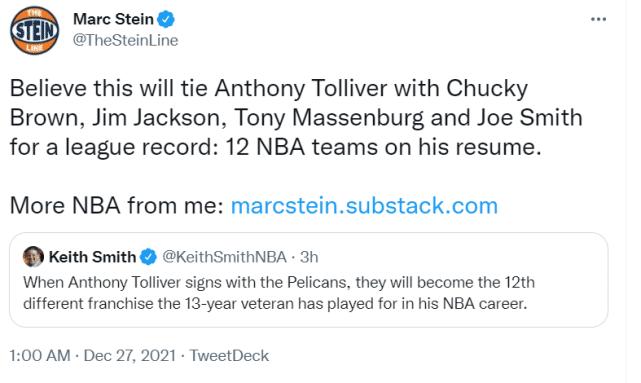Open the quoted tweet about the Pelicans
The image size is (641, 383).
[x=309, y=280]
